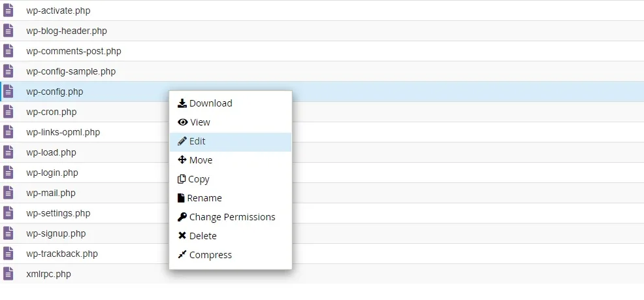Click the key icon for Change Permissions

182,216
